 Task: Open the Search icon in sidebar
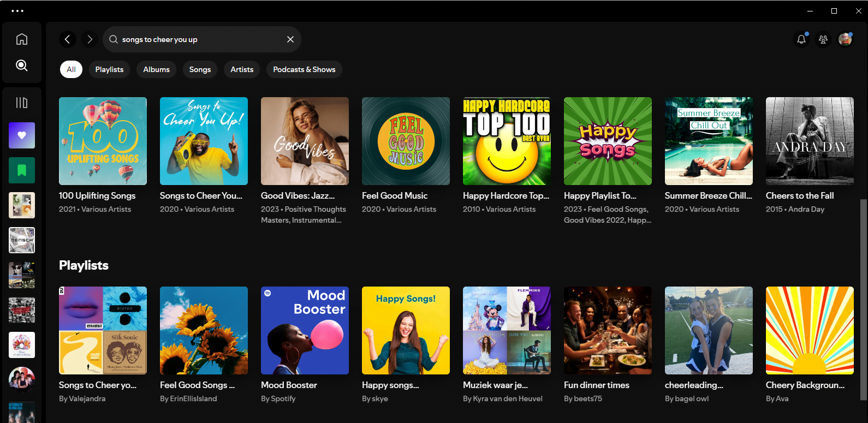point(22,65)
